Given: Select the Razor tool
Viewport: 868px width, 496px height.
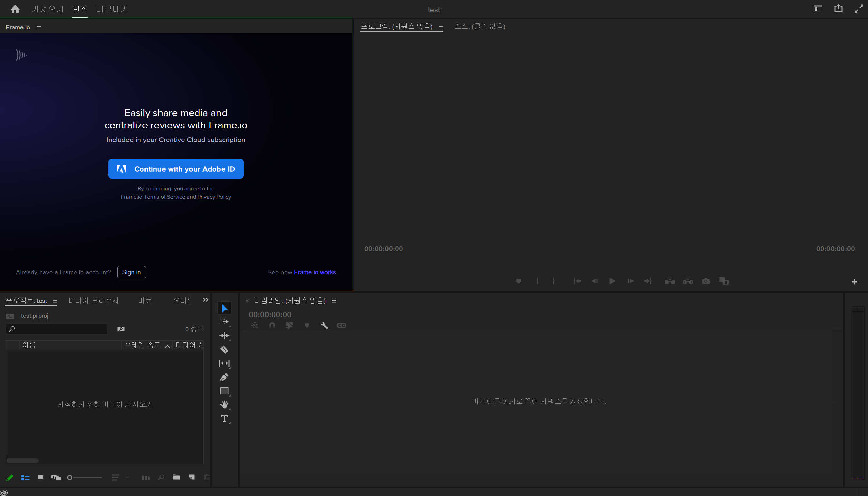Looking at the screenshot, I should click(224, 350).
